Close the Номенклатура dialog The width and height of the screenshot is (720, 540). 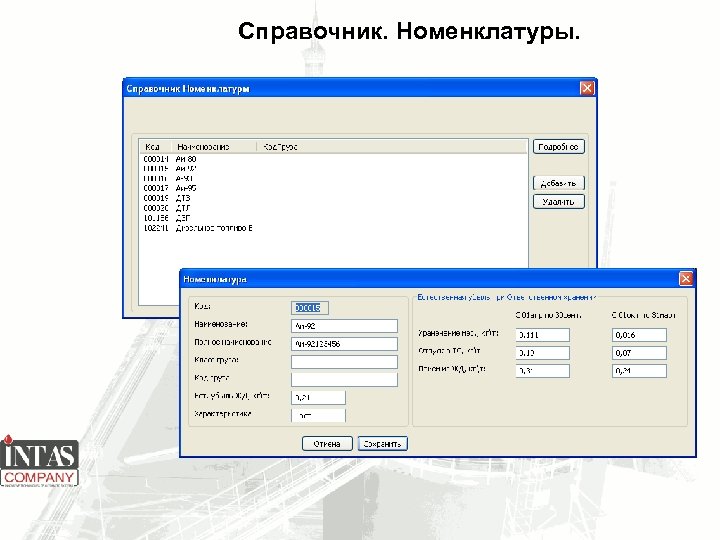(686, 278)
